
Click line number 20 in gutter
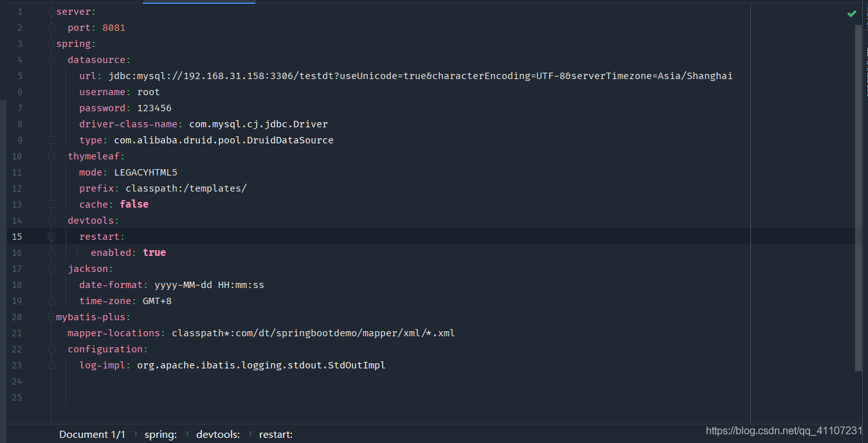tap(17, 317)
